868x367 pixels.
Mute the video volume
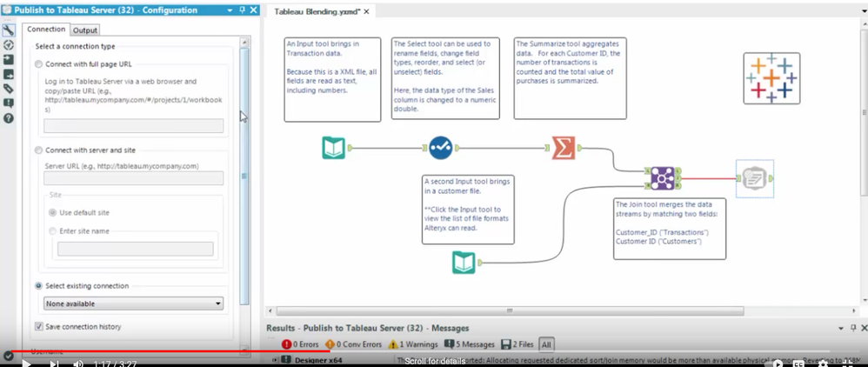[78, 364]
